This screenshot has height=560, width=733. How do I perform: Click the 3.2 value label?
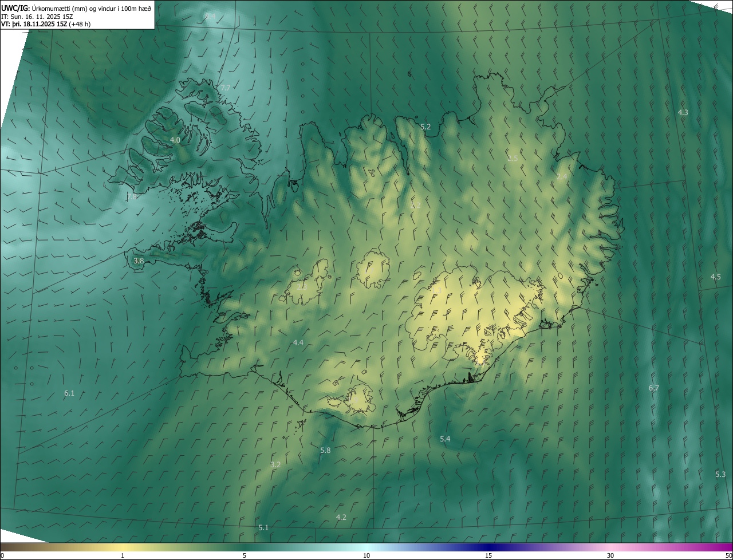pyautogui.click(x=275, y=464)
